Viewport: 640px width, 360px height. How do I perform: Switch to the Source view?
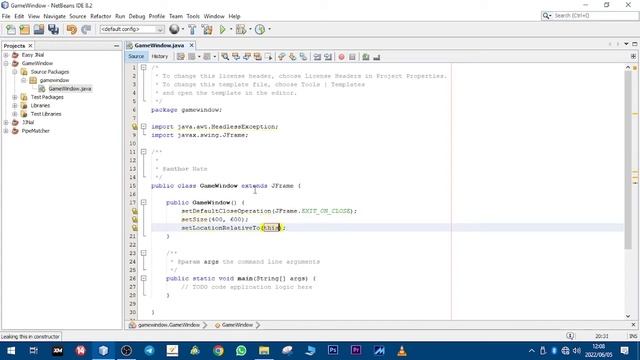click(x=136, y=56)
